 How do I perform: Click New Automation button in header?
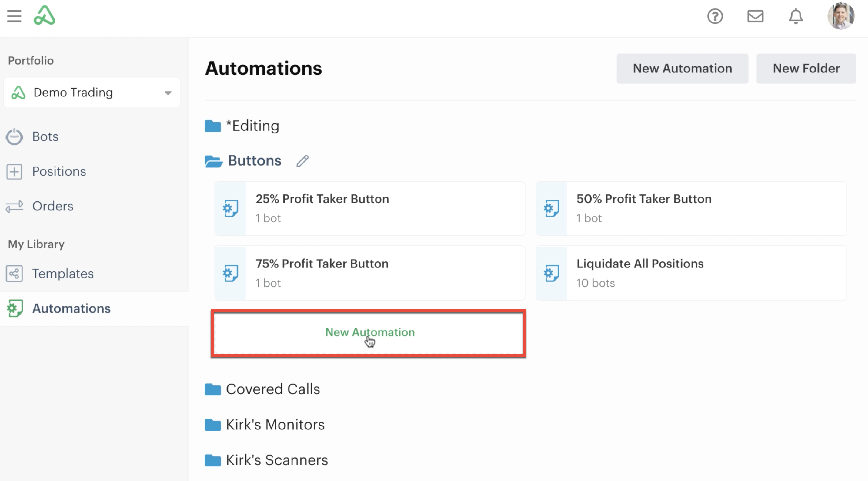point(682,69)
